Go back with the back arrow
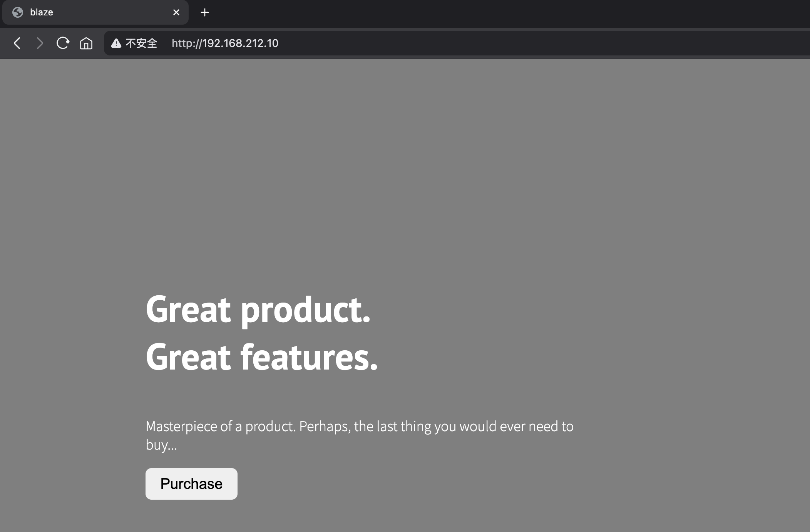Screen dimensions: 810x532 (x=17, y=43)
